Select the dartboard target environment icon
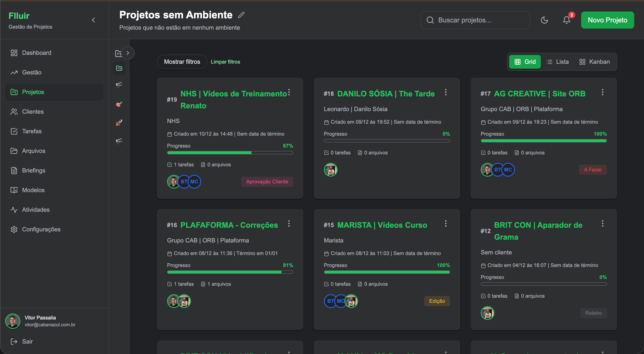 (119, 104)
